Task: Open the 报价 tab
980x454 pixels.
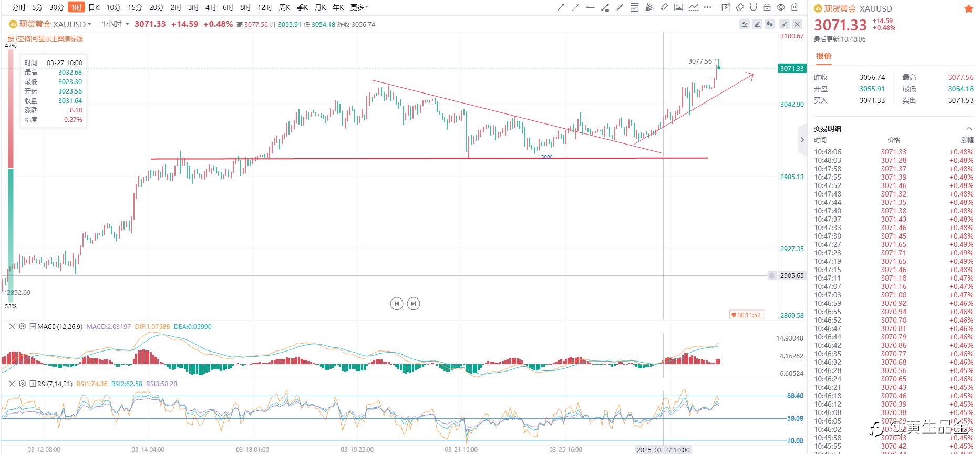Action: 823,56
